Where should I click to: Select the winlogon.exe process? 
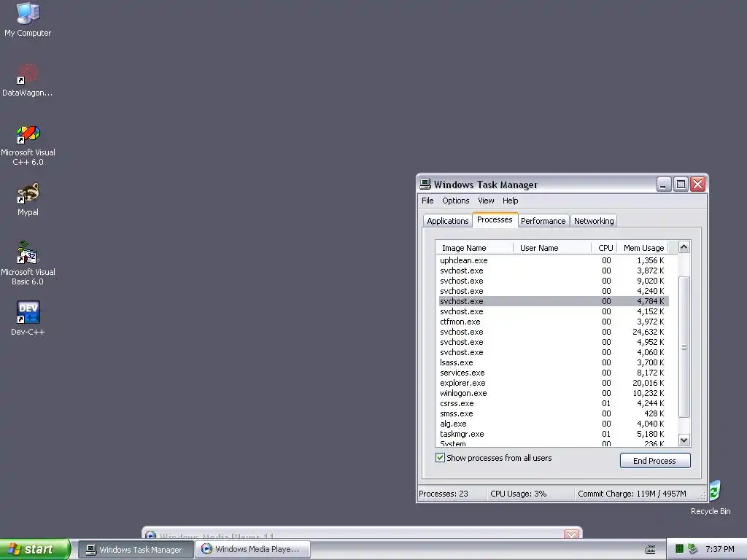point(554,393)
